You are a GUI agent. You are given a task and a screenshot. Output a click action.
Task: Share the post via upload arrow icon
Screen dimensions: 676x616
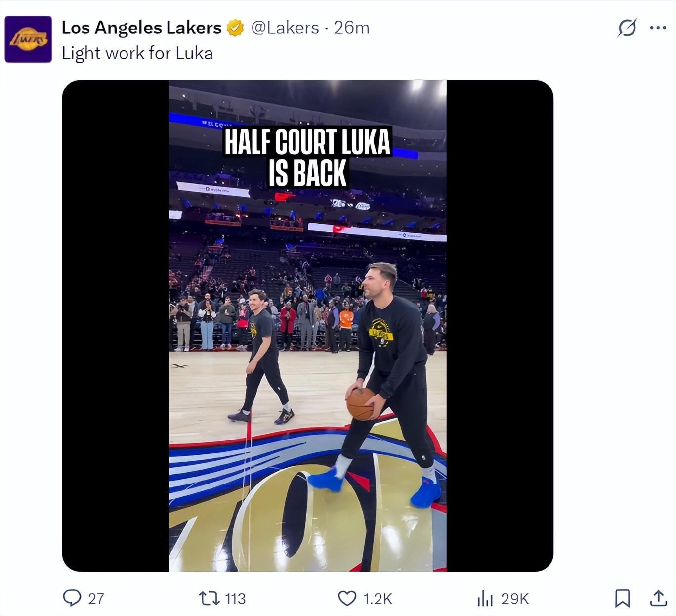click(x=658, y=598)
